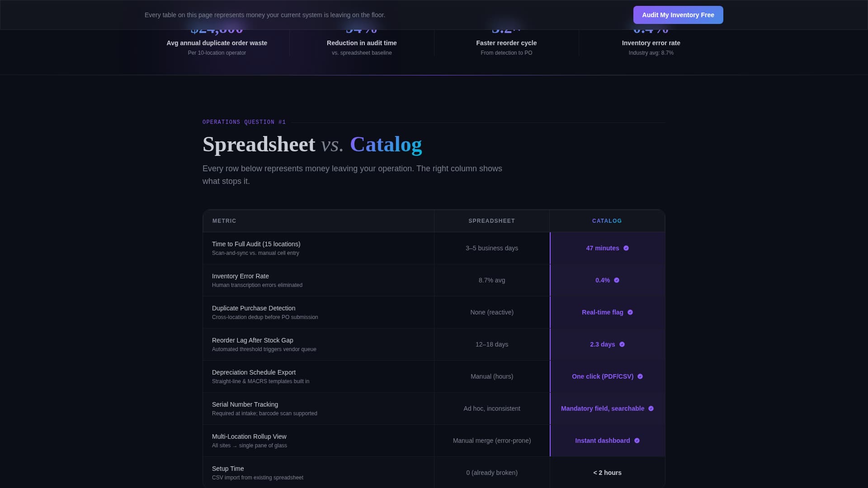The image size is (868, 488).
Task: Click 'Straight-line & MACRS templates built in' subtitle
Action: point(261,381)
